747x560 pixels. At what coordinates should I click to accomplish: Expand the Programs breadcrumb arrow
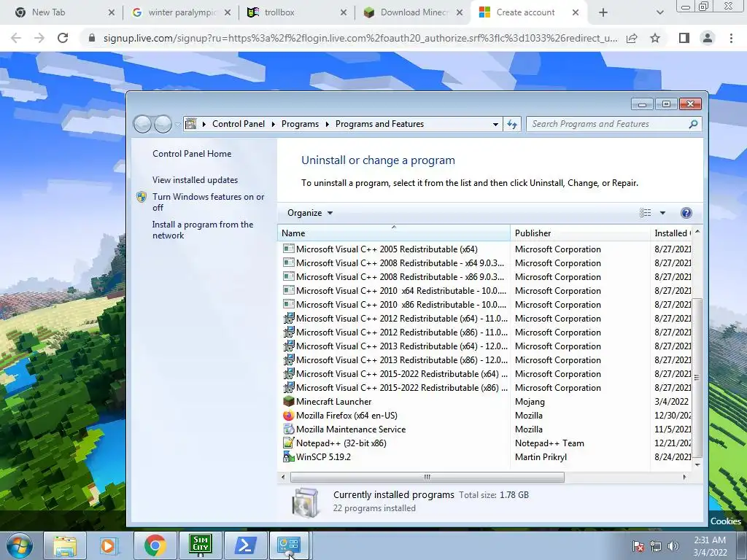point(328,124)
